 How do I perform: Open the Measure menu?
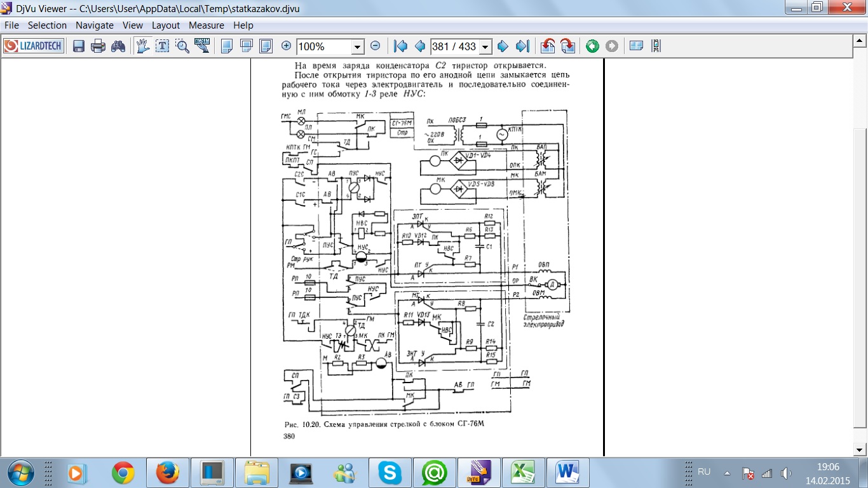tap(206, 25)
